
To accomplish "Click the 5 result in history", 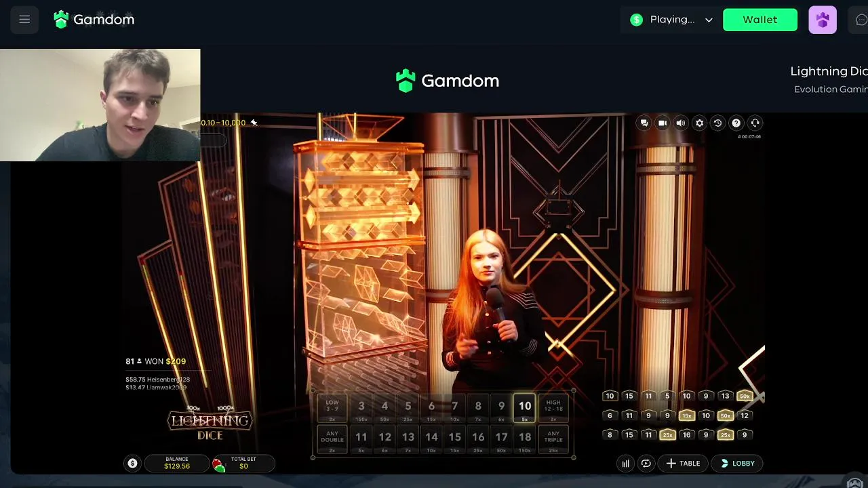I will [x=667, y=396].
